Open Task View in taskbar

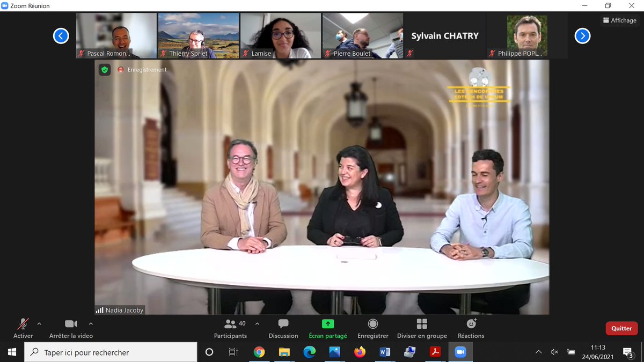click(x=233, y=352)
